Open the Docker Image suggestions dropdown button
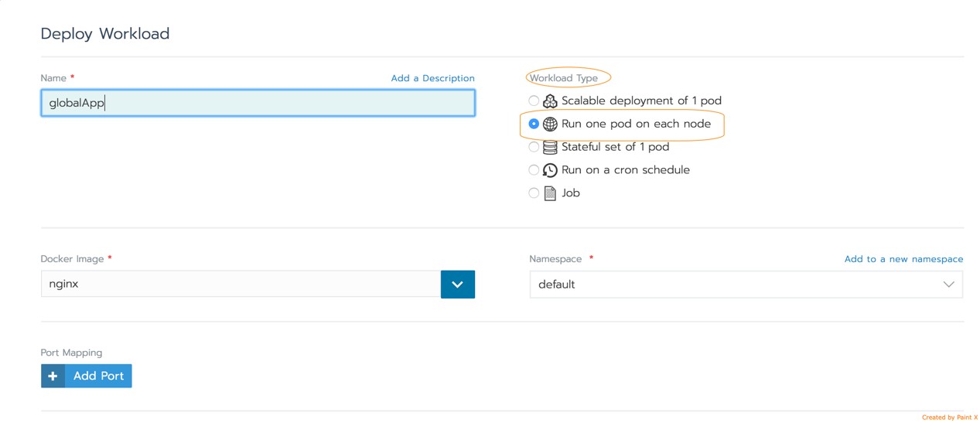The width and height of the screenshot is (980, 423). (457, 285)
